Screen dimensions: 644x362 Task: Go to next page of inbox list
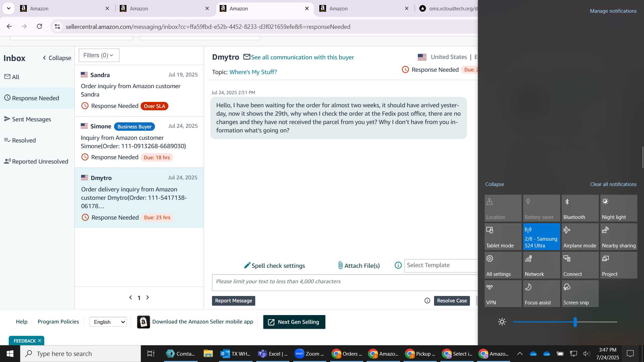(x=148, y=297)
